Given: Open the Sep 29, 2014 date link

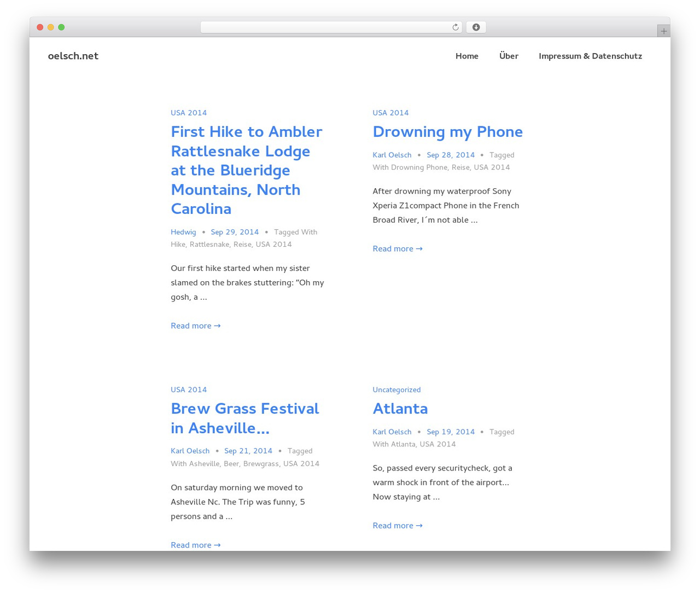Looking at the screenshot, I should pos(235,232).
